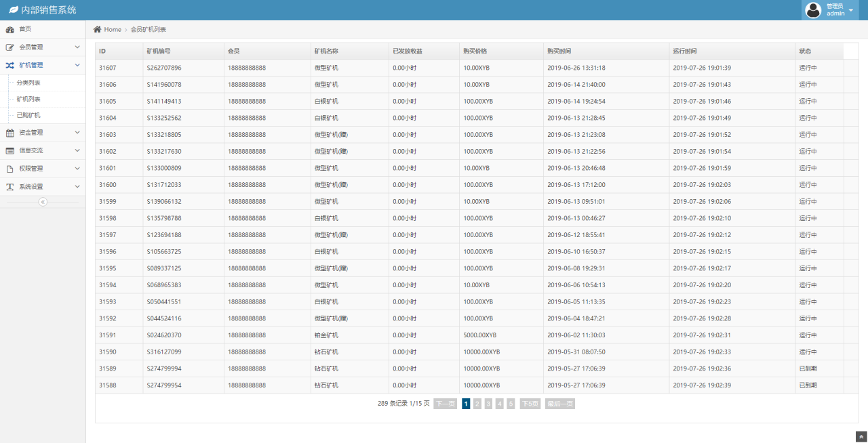Screen dimensions: 868x443
Task: Click the 下5页 pagination button
Action: [x=530, y=404]
